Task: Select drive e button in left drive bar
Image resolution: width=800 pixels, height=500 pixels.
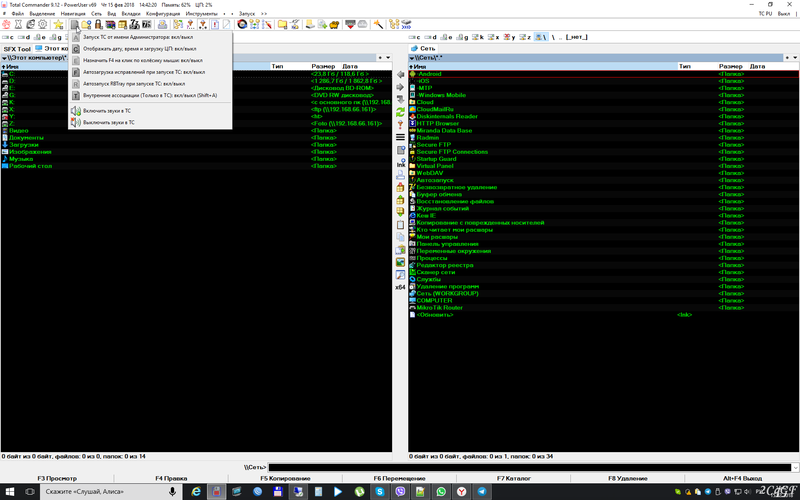Action: [x=40, y=37]
